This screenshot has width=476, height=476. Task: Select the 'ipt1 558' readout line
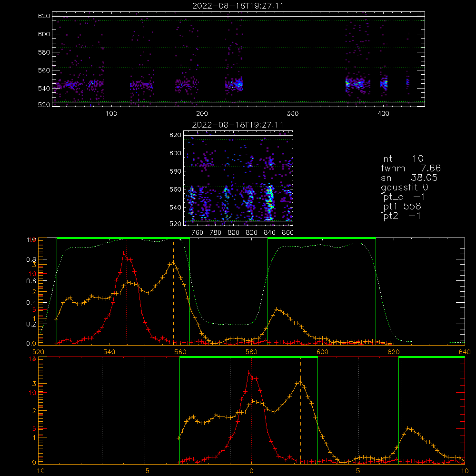[401, 207]
